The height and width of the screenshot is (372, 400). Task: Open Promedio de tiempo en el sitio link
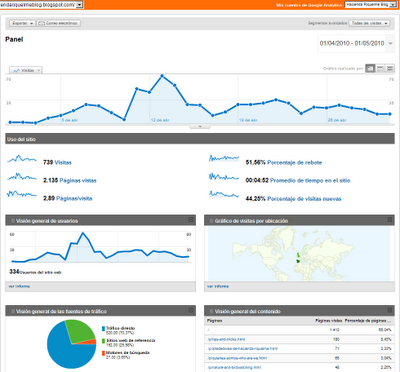coord(310,181)
